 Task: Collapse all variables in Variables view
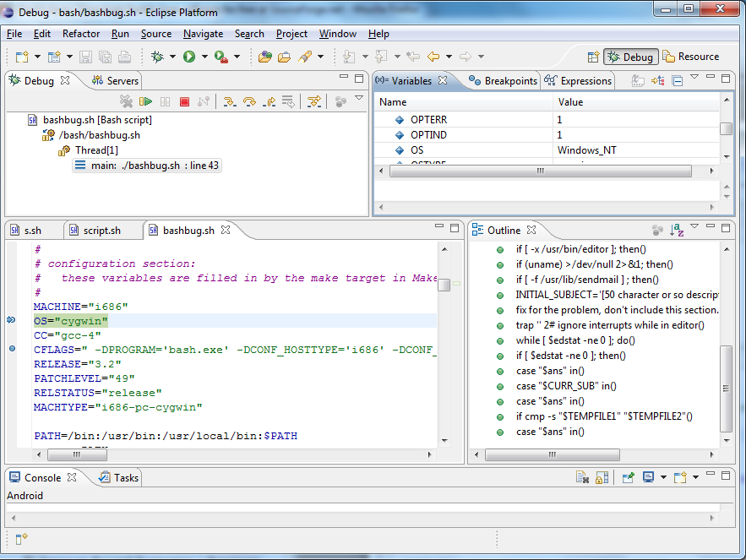pos(677,81)
